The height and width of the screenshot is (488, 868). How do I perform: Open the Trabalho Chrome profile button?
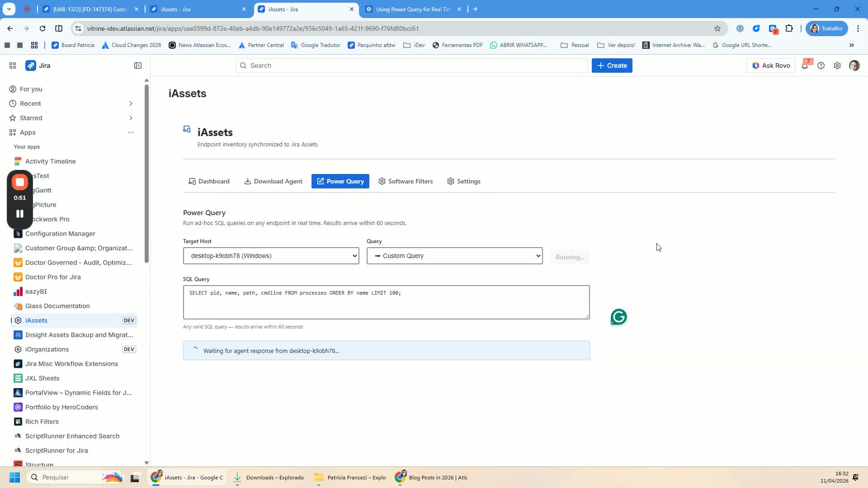(827, 28)
